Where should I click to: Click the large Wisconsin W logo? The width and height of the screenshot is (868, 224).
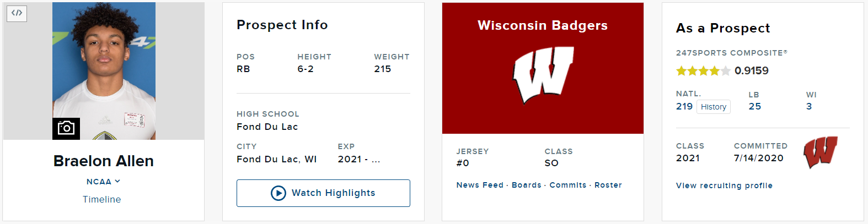pyautogui.click(x=543, y=75)
